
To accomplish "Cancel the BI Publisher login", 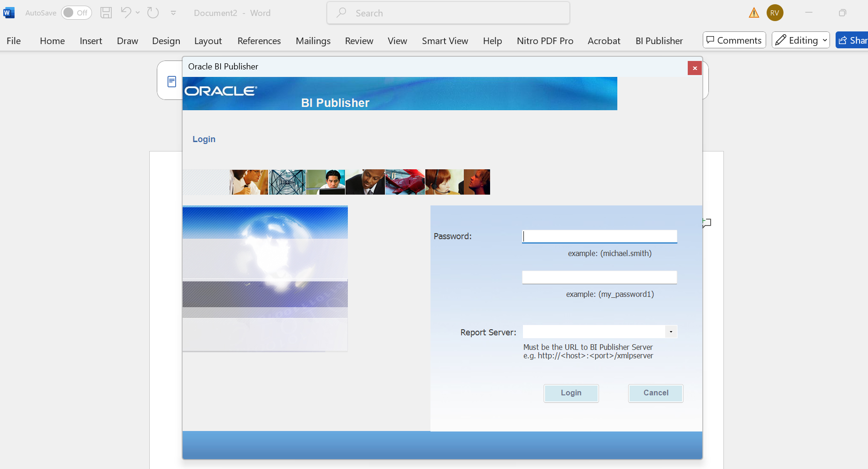I will (x=656, y=393).
